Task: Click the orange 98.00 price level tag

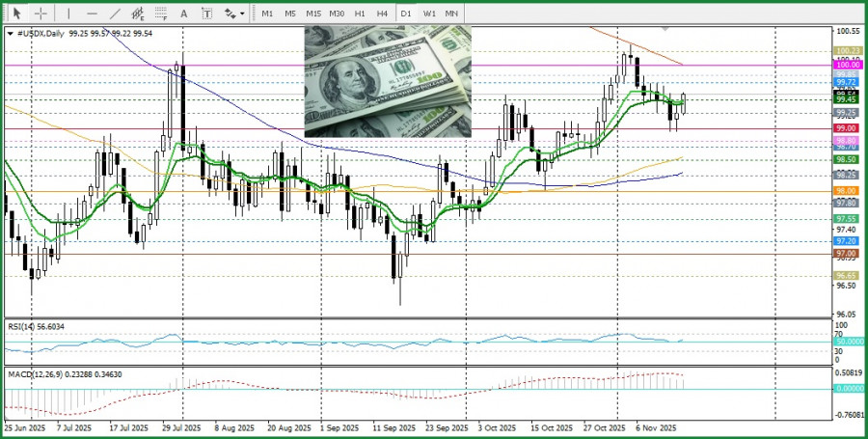Action: (847, 191)
